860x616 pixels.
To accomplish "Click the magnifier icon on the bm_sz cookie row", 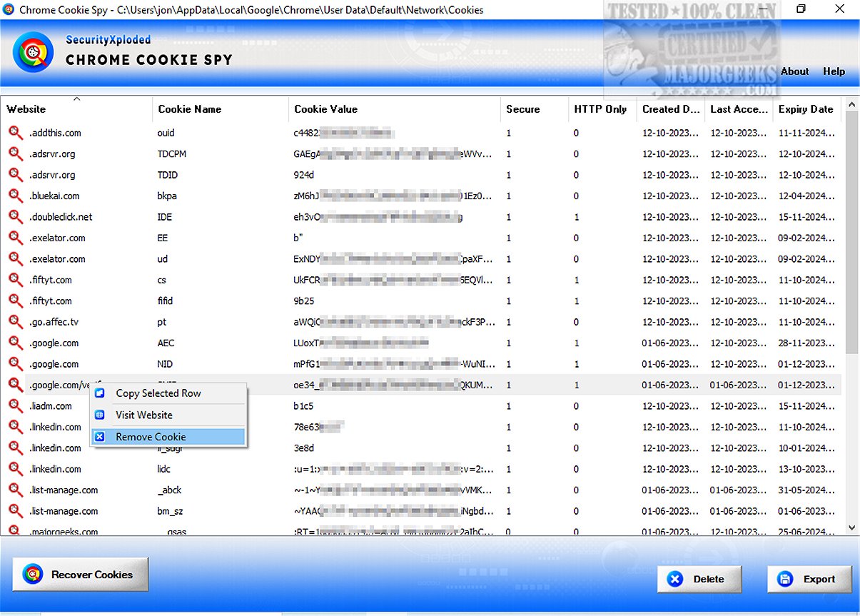I will click(16, 511).
